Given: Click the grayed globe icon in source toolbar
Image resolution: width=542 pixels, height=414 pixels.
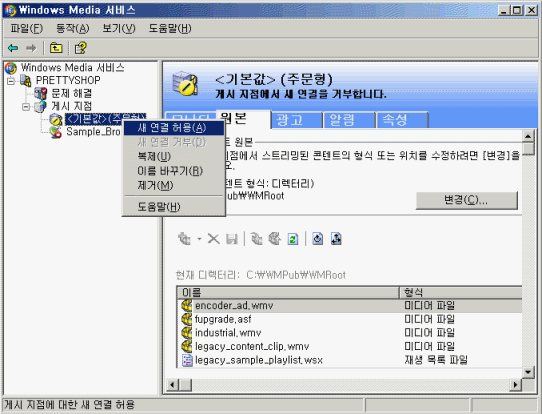Looking at the screenshot, I should click(x=275, y=239).
